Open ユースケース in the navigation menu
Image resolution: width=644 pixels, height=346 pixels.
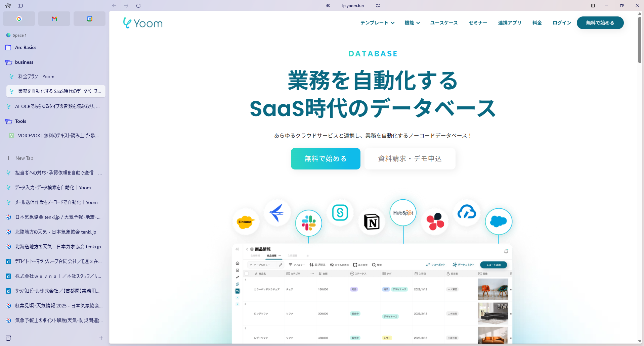pos(444,23)
